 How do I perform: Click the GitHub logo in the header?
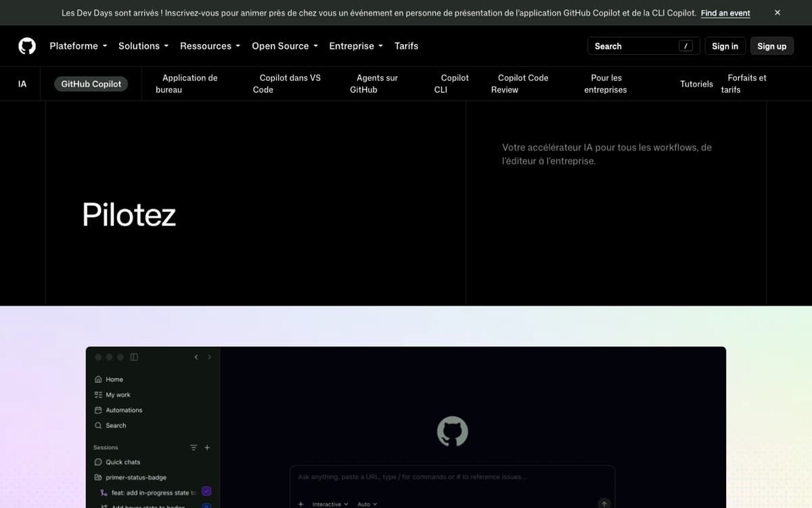tap(27, 46)
